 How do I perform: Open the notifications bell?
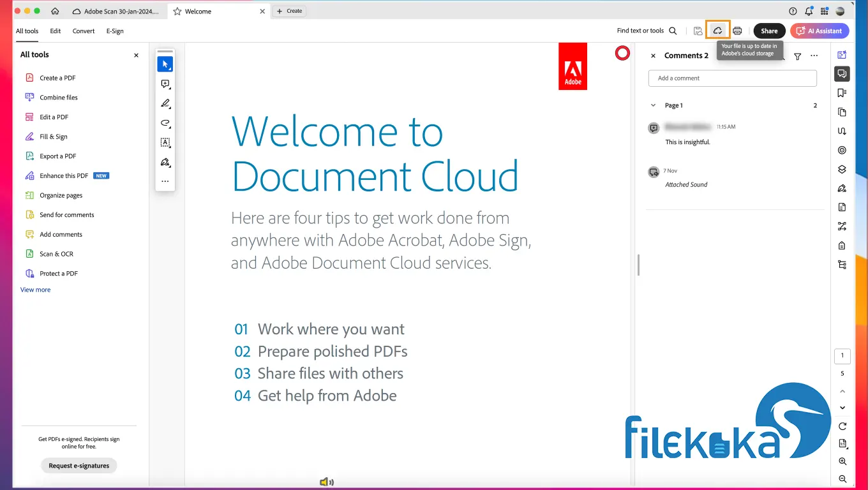(x=809, y=11)
